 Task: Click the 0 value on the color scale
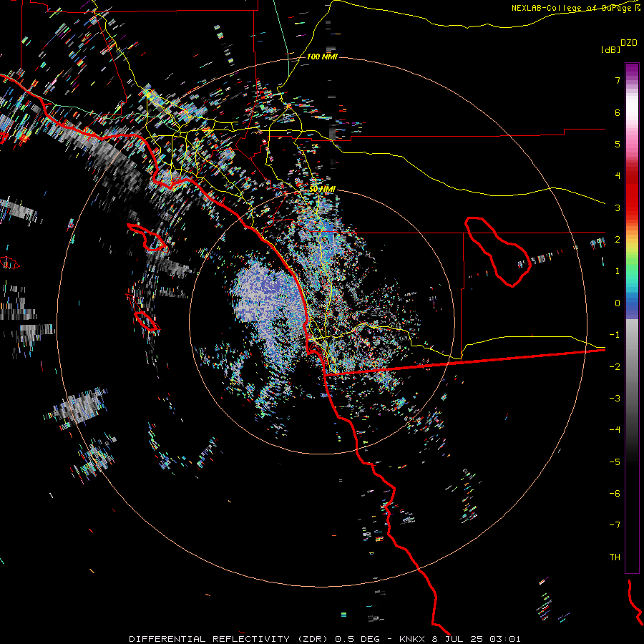tap(618, 303)
